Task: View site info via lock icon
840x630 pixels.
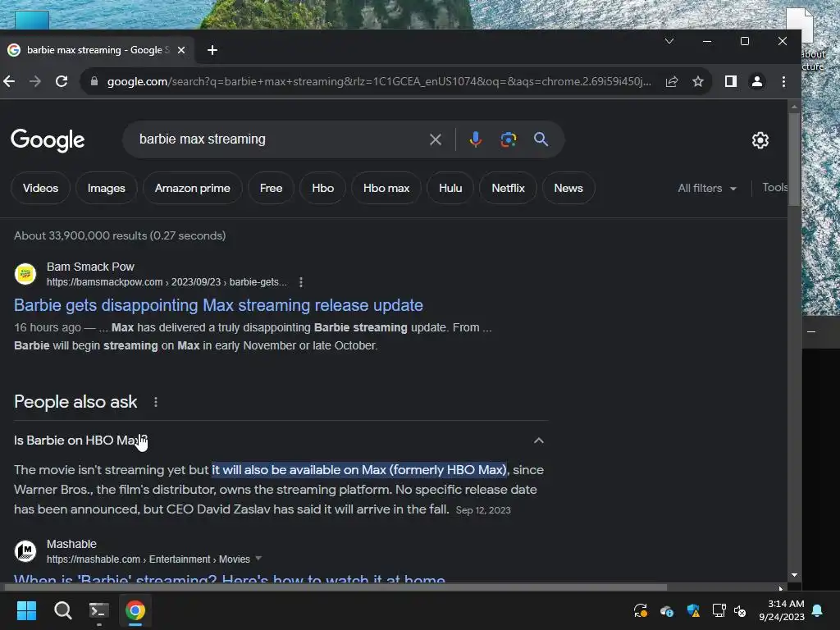Action: (94, 81)
